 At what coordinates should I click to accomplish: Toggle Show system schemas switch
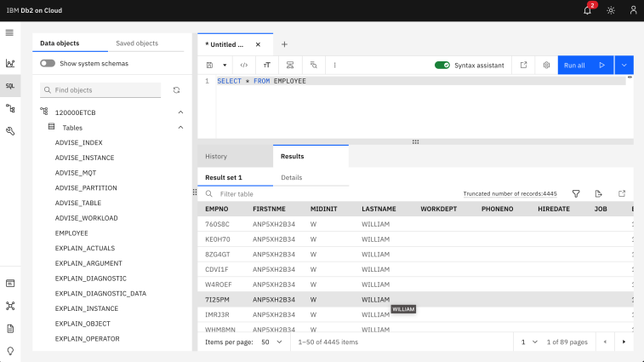[x=48, y=63]
